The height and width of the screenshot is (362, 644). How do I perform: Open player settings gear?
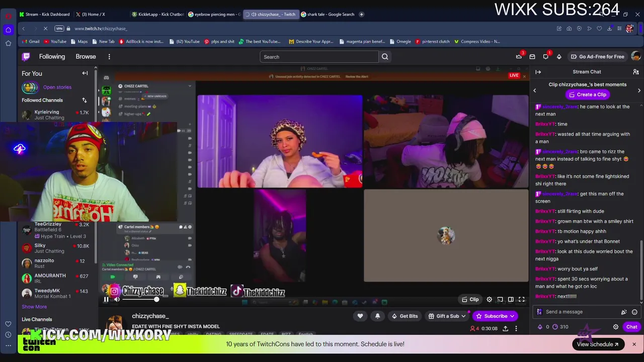489,300
